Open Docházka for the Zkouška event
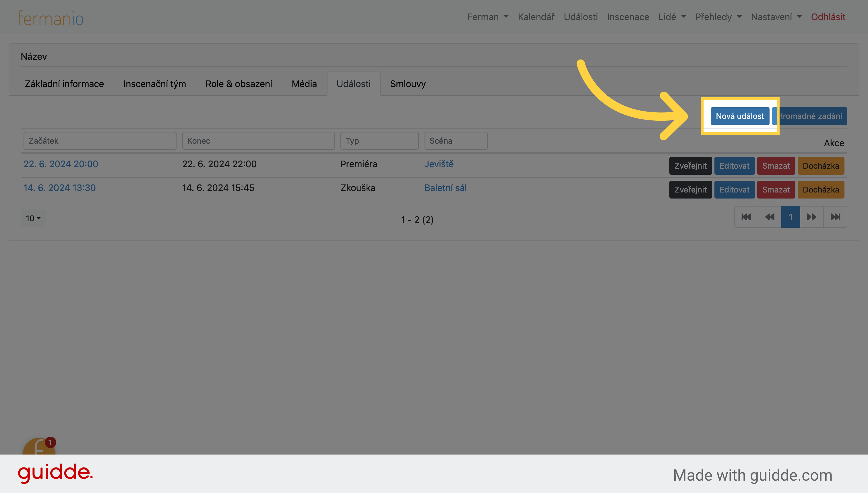Image resolution: width=868 pixels, height=493 pixels. click(821, 190)
